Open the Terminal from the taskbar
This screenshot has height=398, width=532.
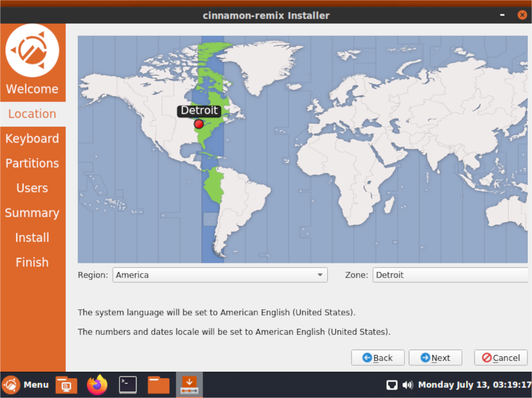point(128,385)
